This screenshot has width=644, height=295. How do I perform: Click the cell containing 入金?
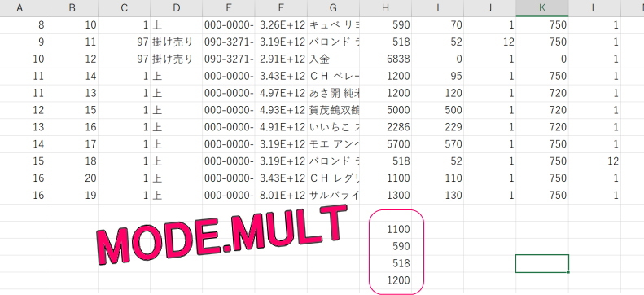333,59
